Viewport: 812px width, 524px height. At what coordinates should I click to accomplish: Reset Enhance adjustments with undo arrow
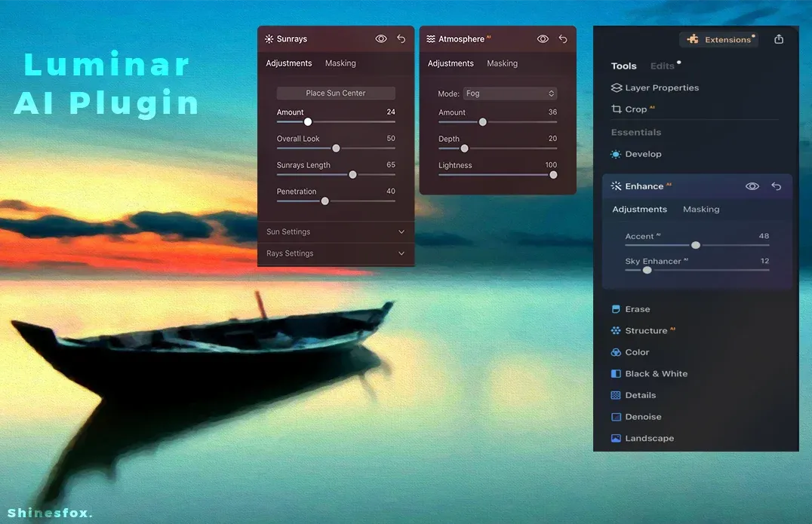pyautogui.click(x=777, y=186)
